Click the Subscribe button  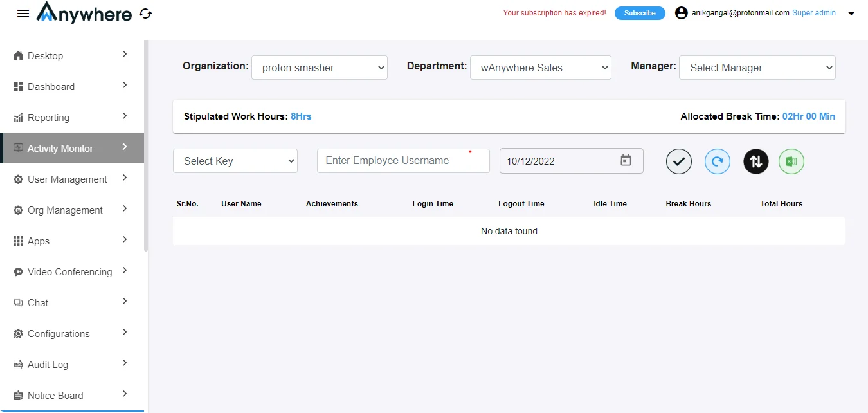(640, 13)
